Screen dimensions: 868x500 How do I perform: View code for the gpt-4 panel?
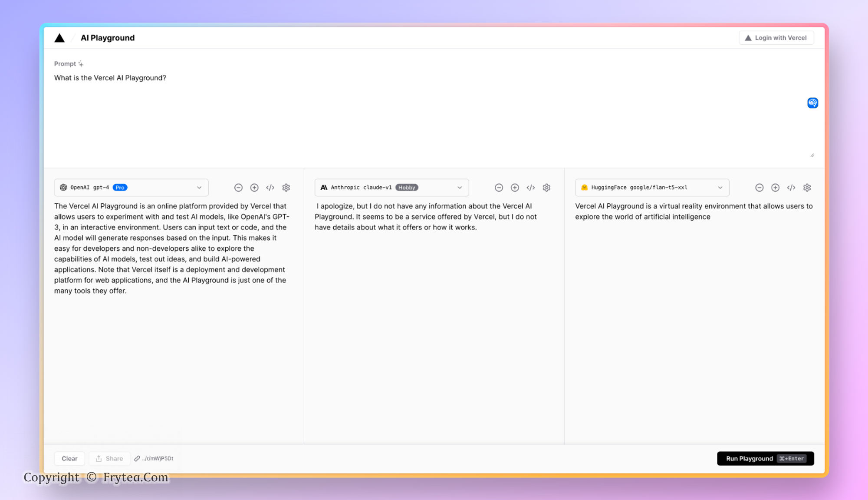click(x=270, y=188)
